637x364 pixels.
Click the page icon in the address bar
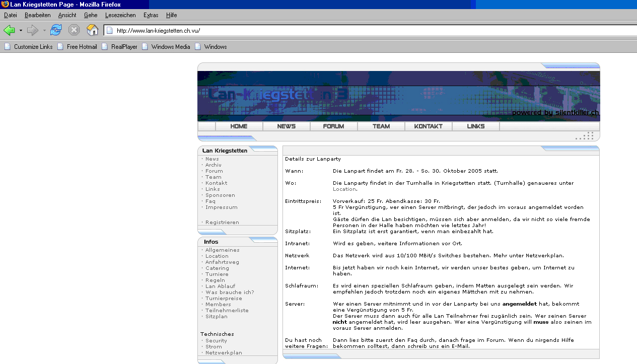pos(109,30)
